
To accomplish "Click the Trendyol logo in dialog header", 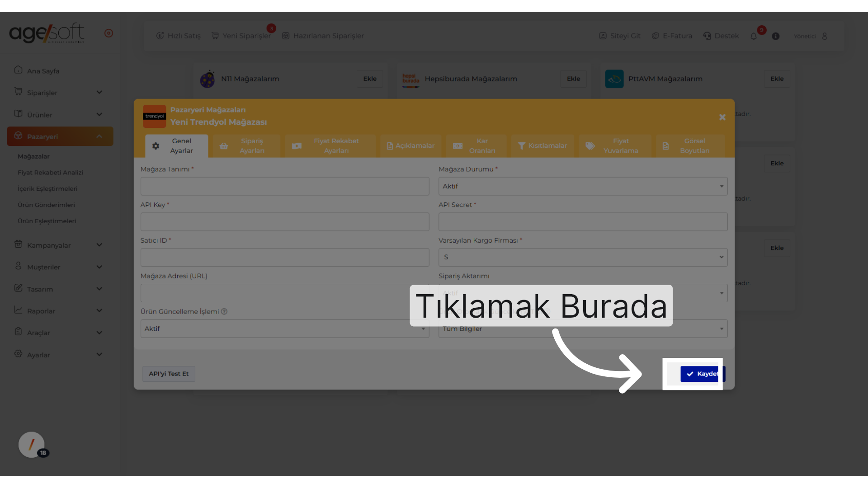I will point(155,116).
